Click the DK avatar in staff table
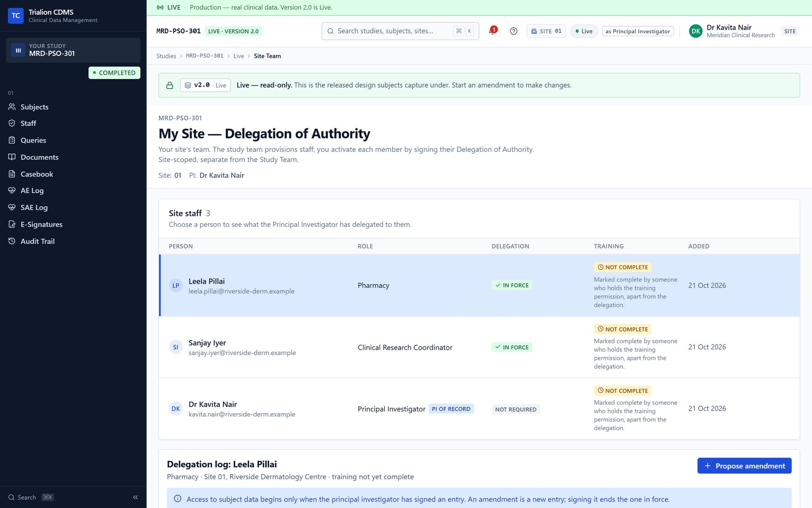This screenshot has height=508, width=812. tap(176, 409)
